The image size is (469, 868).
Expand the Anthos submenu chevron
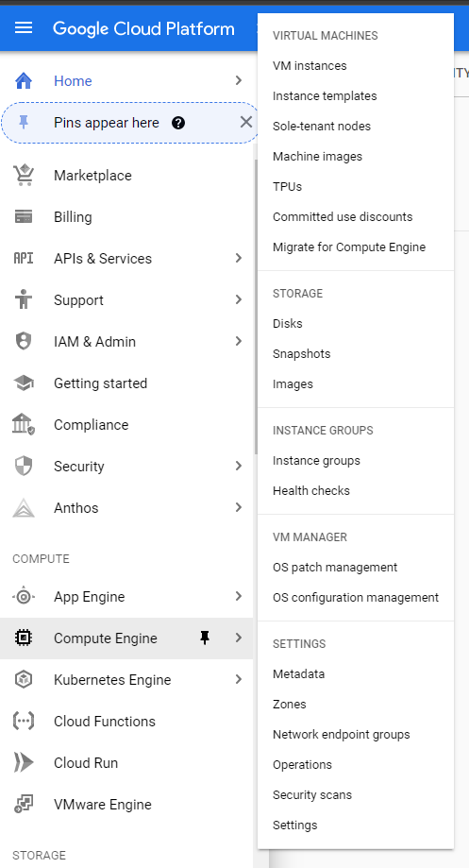239,507
